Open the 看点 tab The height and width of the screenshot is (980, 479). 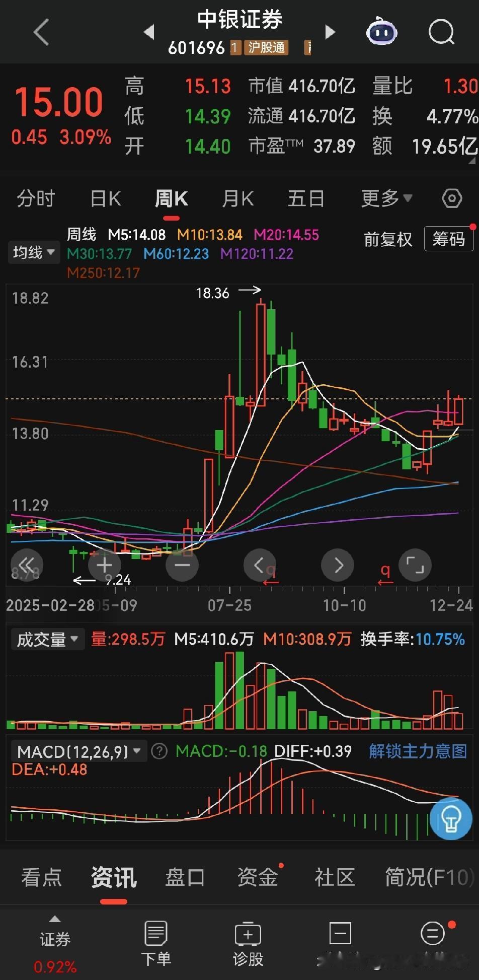(x=41, y=877)
